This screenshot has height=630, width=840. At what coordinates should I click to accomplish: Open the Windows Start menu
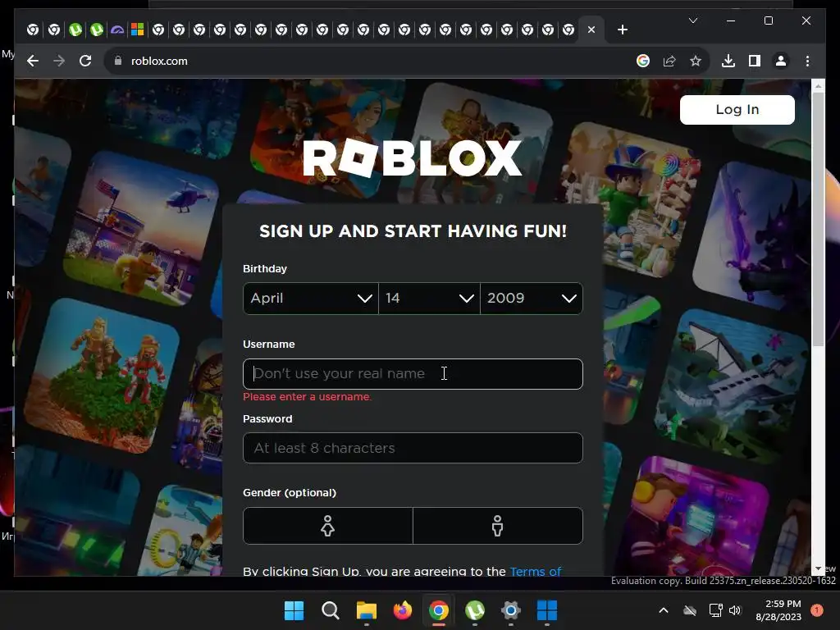tap(294, 610)
